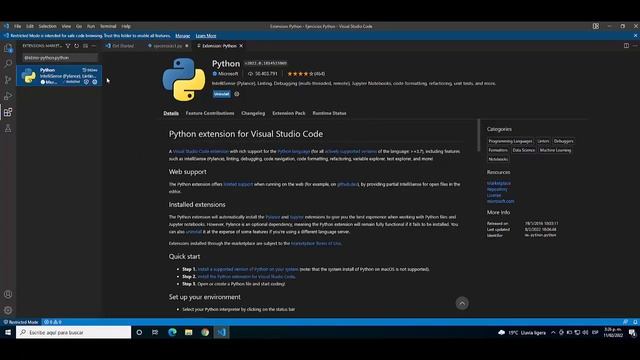Open the Edit menu

pyautogui.click(x=30, y=26)
